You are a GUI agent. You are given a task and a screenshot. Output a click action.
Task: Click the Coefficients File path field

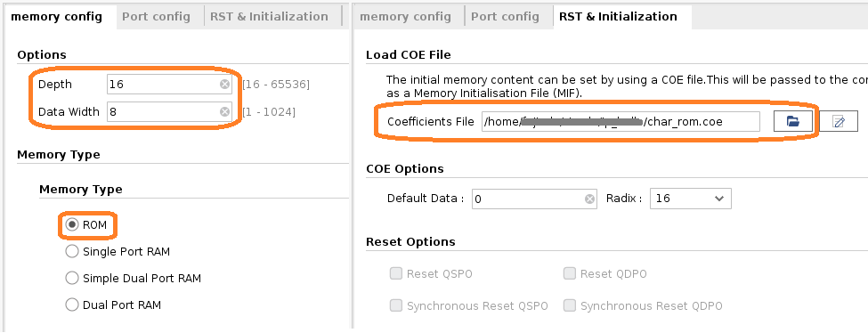tap(620, 121)
